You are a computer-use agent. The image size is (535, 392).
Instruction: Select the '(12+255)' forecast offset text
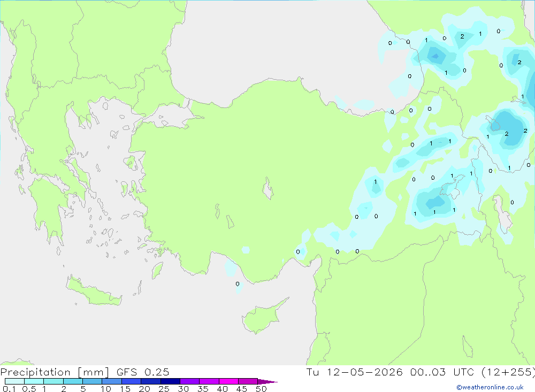click(x=508, y=372)
